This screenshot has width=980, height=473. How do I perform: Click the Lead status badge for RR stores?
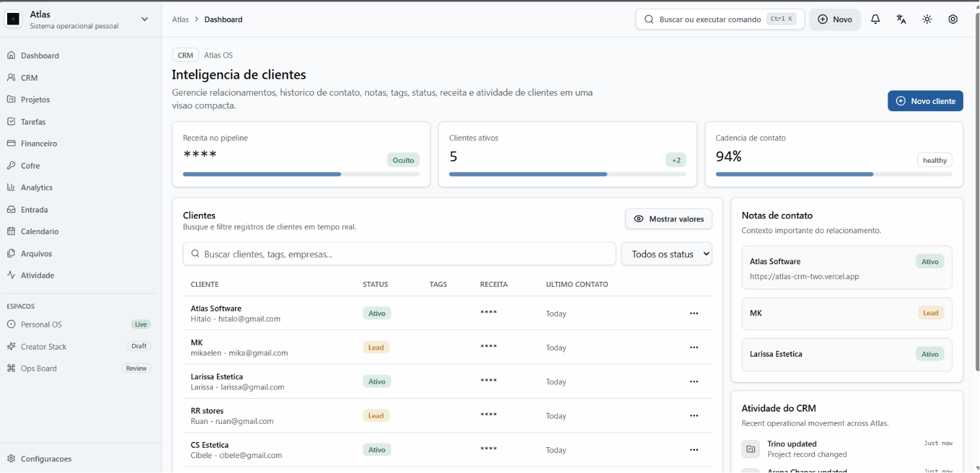coord(376,415)
